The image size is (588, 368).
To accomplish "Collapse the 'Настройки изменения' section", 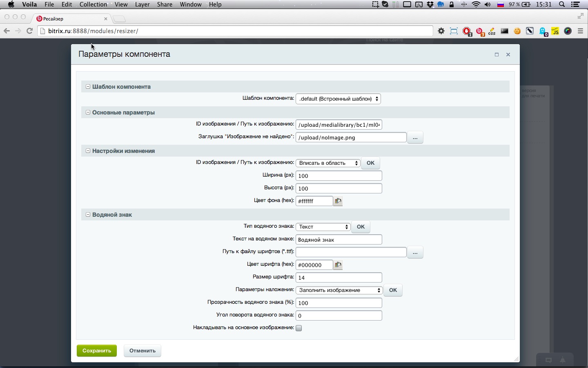I will click(88, 151).
